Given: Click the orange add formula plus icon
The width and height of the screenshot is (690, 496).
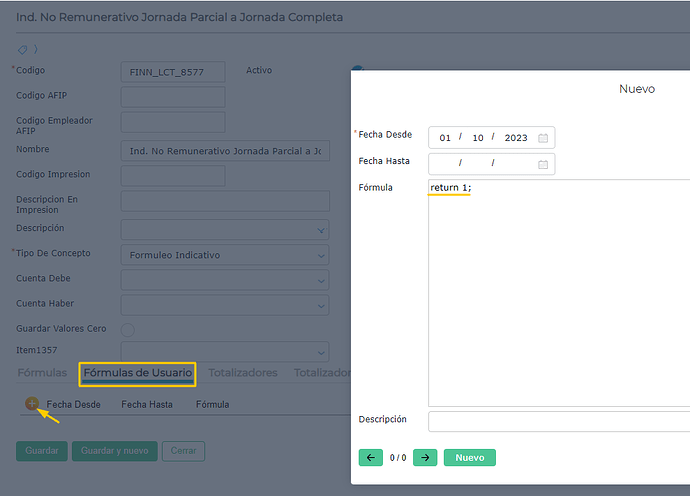Looking at the screenshot, I should (x=32, y=404).
